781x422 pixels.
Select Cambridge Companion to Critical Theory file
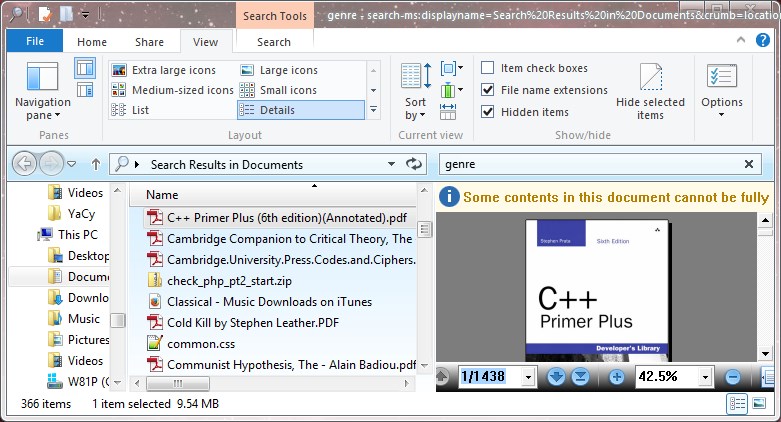tap(279, 239)
